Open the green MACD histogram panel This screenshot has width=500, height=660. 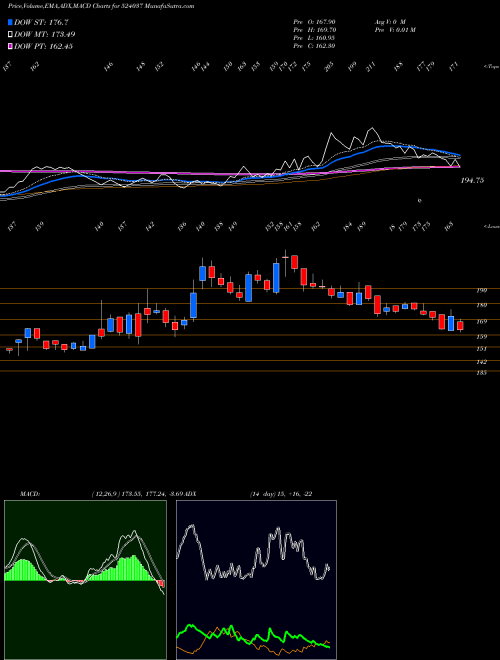point(85,580)
